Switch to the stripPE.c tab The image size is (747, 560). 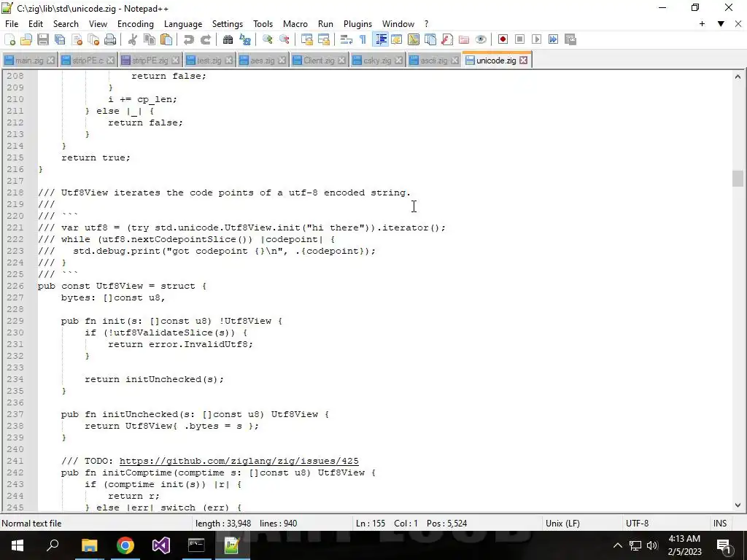88,61
